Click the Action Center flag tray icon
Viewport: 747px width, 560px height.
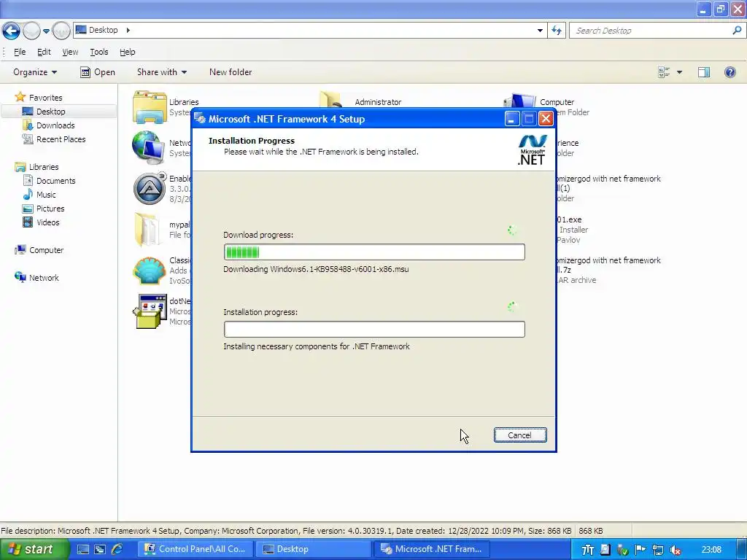point(640,550)
